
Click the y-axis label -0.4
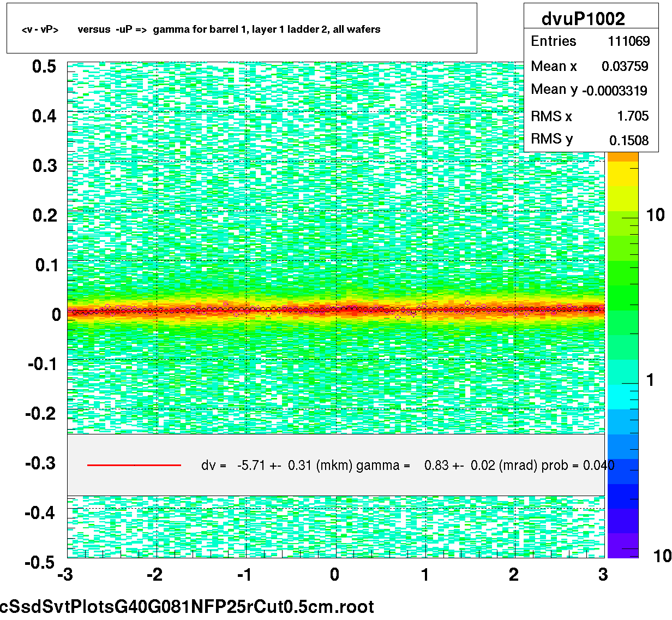pos(40,513)
